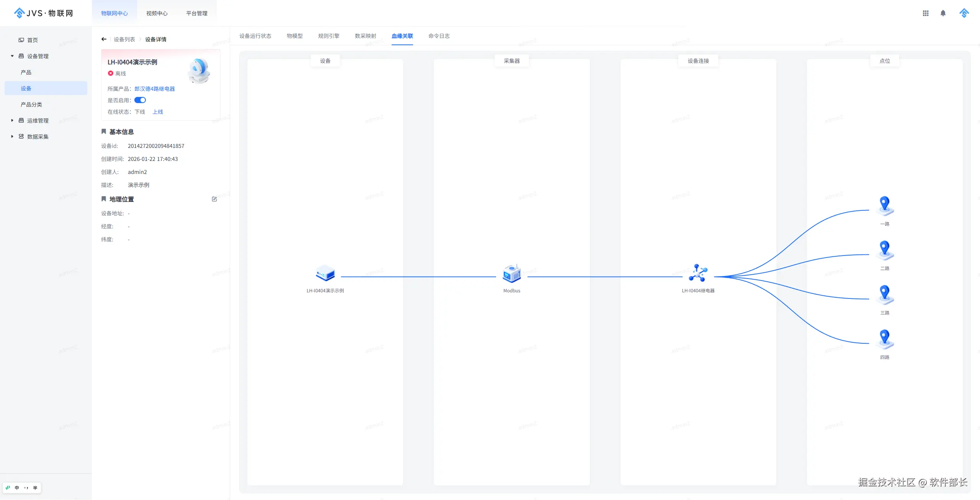
Task: Select 产品分类 in the sidebar
Action: pyautogui.click(x=31, y=105)
